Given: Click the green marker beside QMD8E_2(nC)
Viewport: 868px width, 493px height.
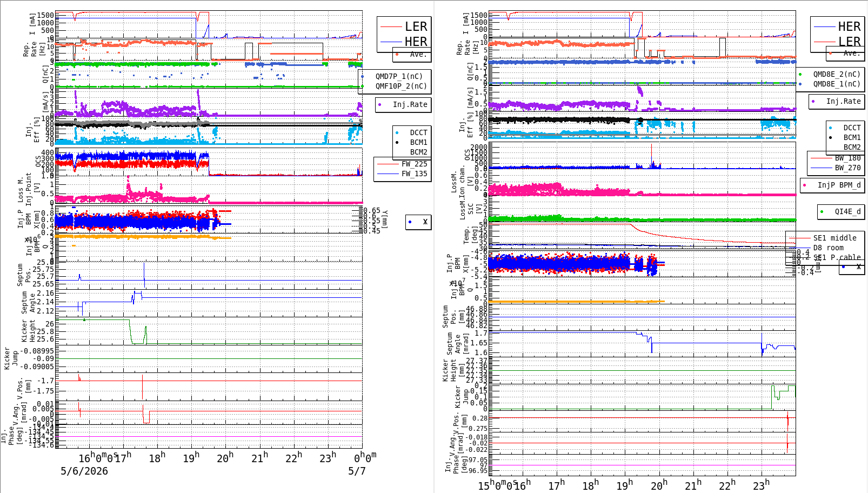Looking at the screenshot, I should [800, 74].
